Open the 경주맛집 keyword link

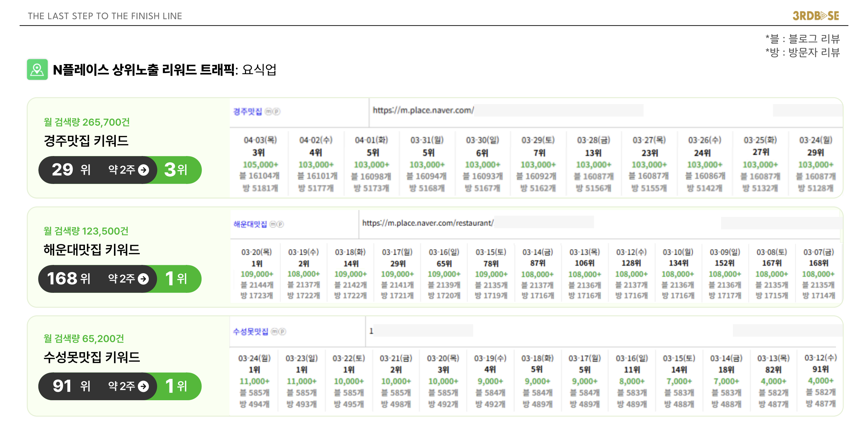click(248, 112)
